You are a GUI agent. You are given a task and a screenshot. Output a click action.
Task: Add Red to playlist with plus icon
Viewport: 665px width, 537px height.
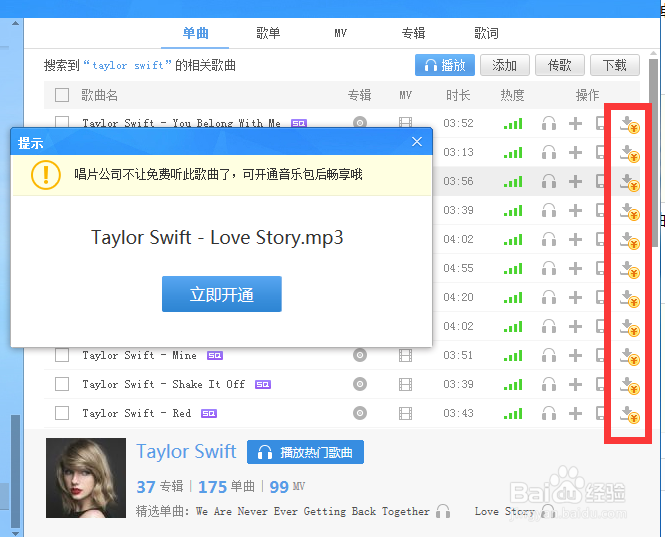coord(575,413)
